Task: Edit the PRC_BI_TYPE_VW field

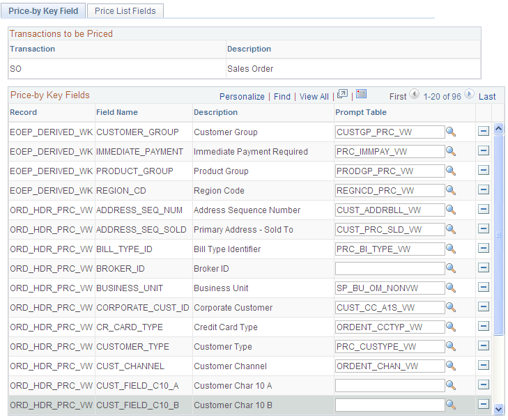Action: [x=390, y=249]
